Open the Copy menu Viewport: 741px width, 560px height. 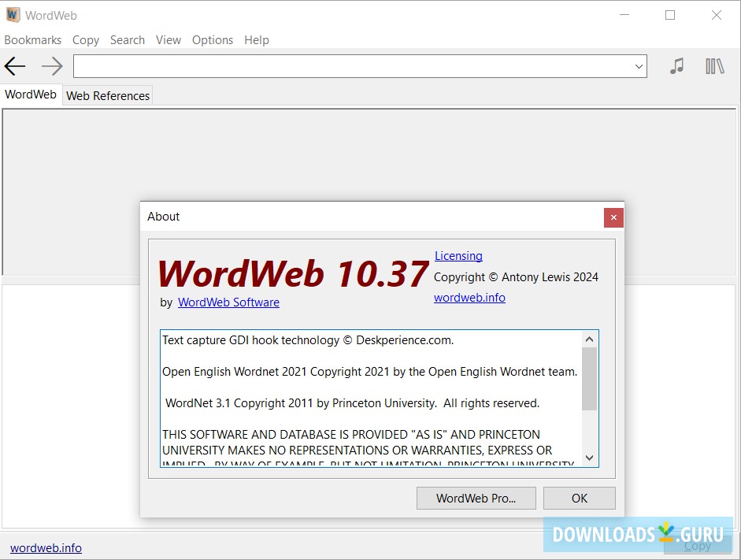(85, 40)
